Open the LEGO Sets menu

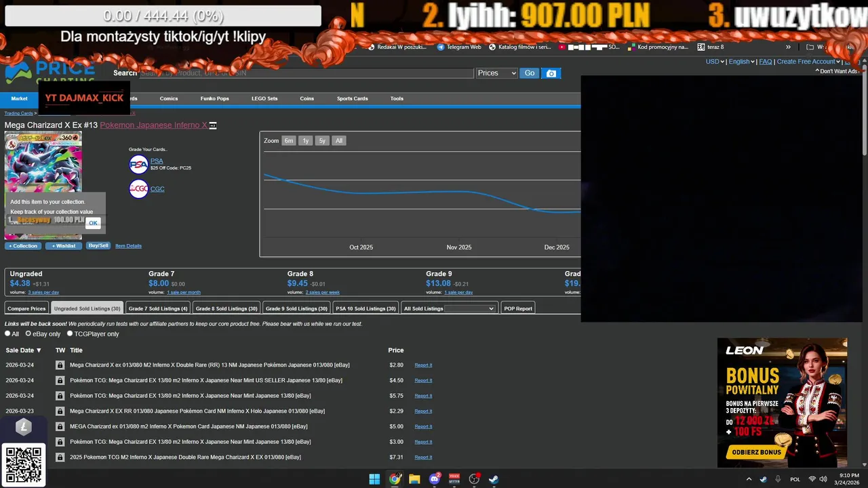click(x=264, y=99)
